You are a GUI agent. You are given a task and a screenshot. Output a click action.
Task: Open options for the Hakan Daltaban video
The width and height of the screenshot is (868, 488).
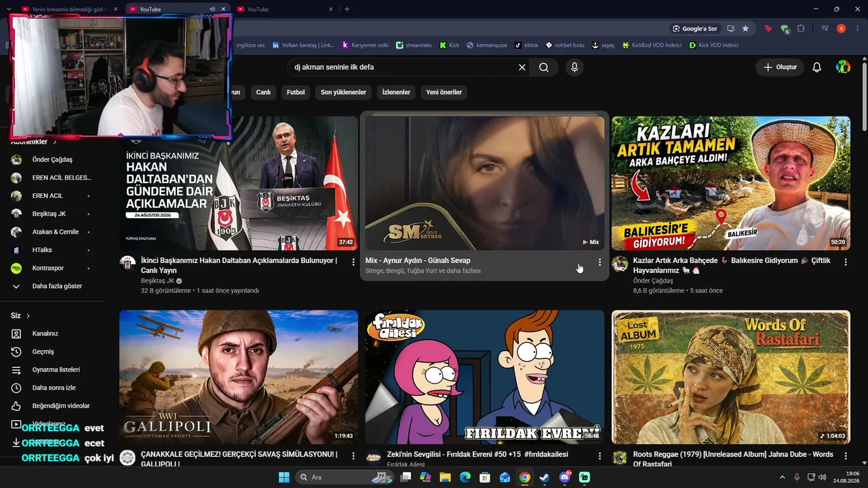click(x=353, y=262)
